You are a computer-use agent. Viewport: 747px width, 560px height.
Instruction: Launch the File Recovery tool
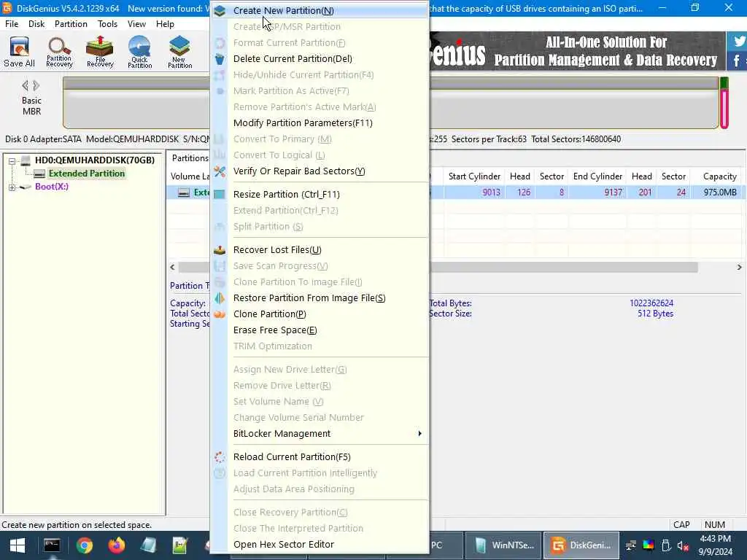[x=100, y=52]
